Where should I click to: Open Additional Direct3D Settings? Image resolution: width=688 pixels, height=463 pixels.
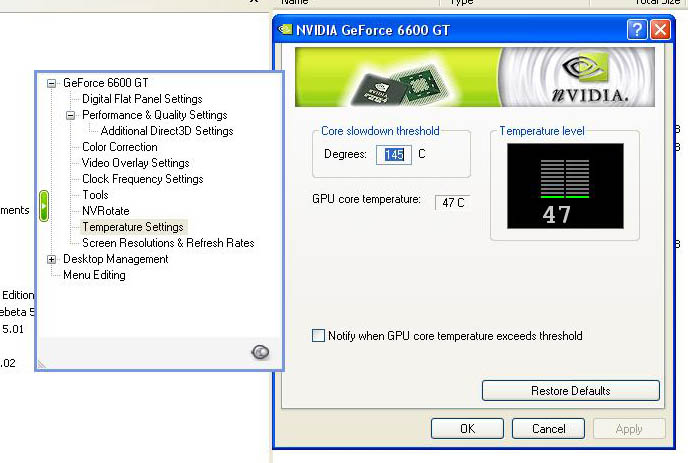167,131
